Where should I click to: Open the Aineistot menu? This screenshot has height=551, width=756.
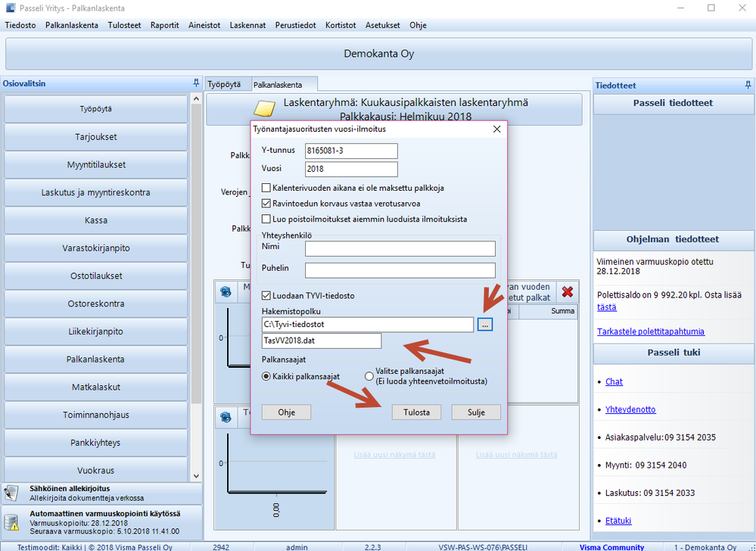pyautogui.click(x=204, y=25)
